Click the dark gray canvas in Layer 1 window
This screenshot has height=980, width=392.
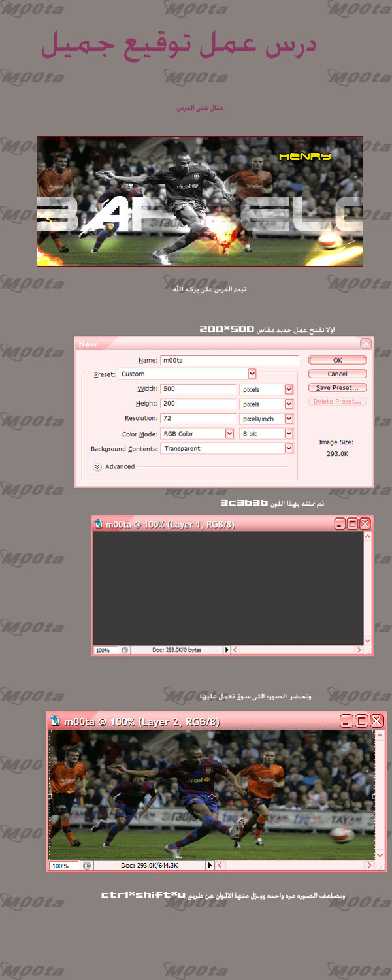point(228,589)
